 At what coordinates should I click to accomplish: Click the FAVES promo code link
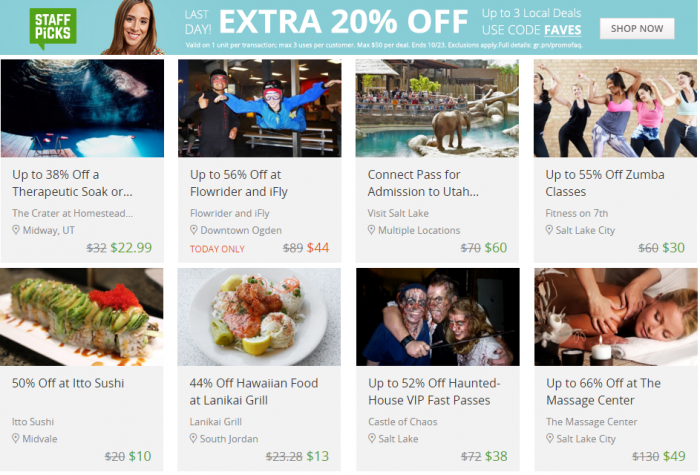[562, 30]
